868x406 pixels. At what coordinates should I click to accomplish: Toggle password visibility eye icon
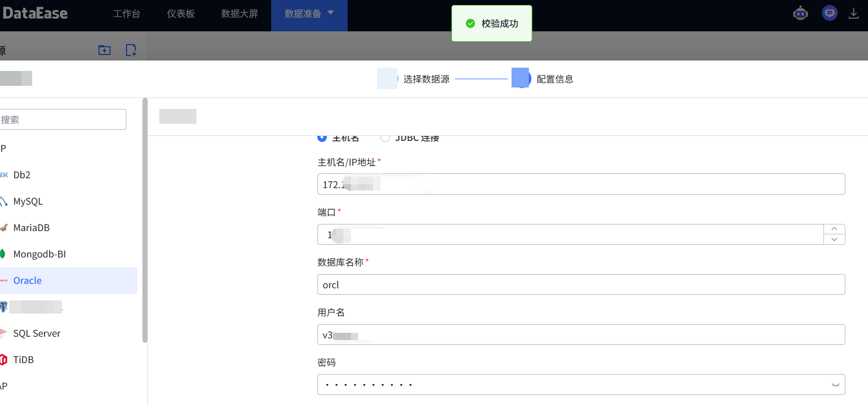[836, 385]
